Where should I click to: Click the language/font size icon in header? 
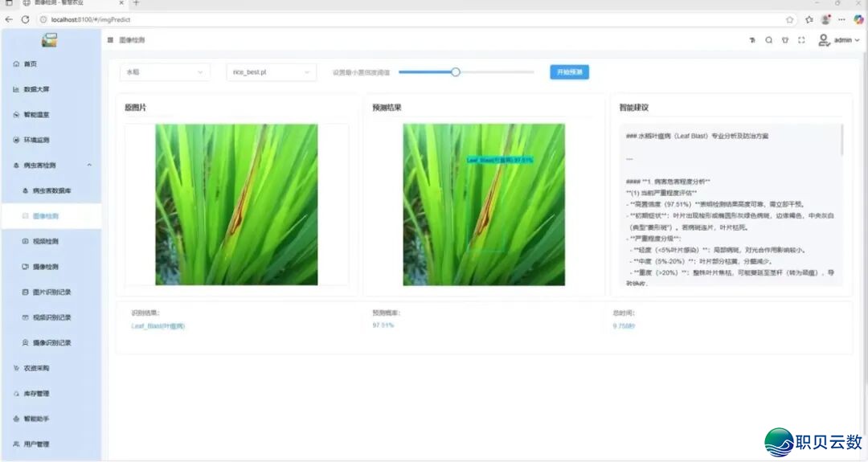pyautogui.click(x=752, y=40)
